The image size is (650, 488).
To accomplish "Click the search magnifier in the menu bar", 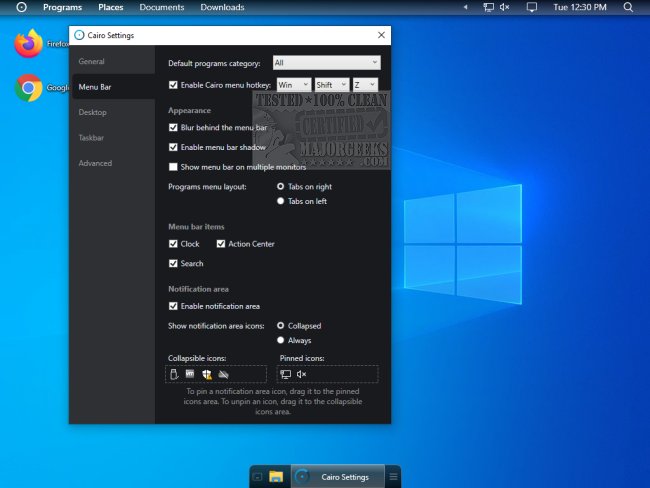I will pyautogui.click(x=629, y=7).
